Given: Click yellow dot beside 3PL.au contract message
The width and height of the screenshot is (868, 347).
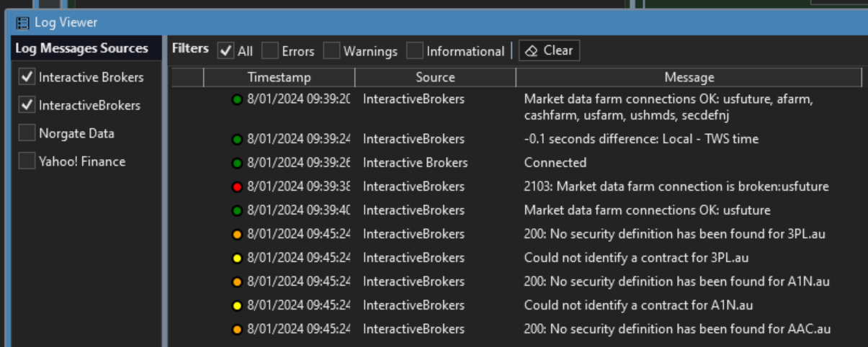Looking at the screenshot, I should 236,258.
